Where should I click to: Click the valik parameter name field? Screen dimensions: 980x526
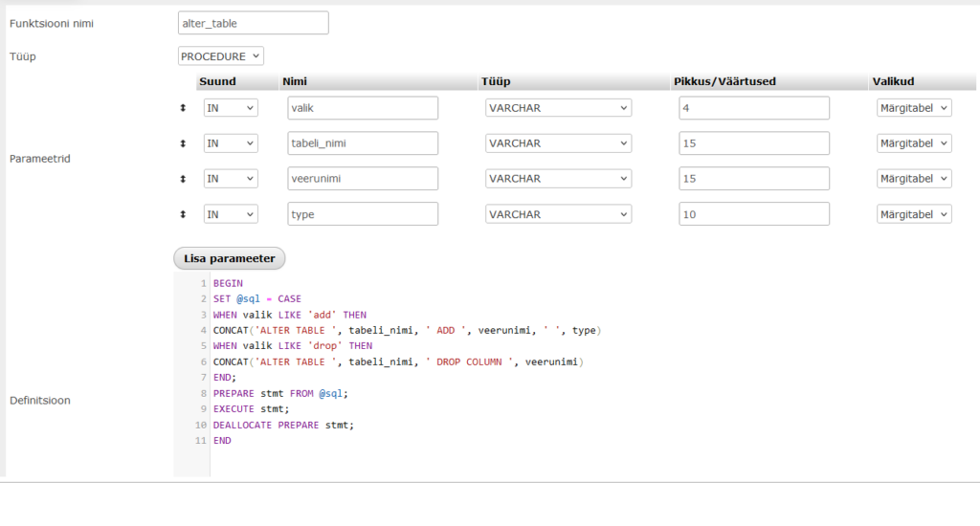pos(363,108)
